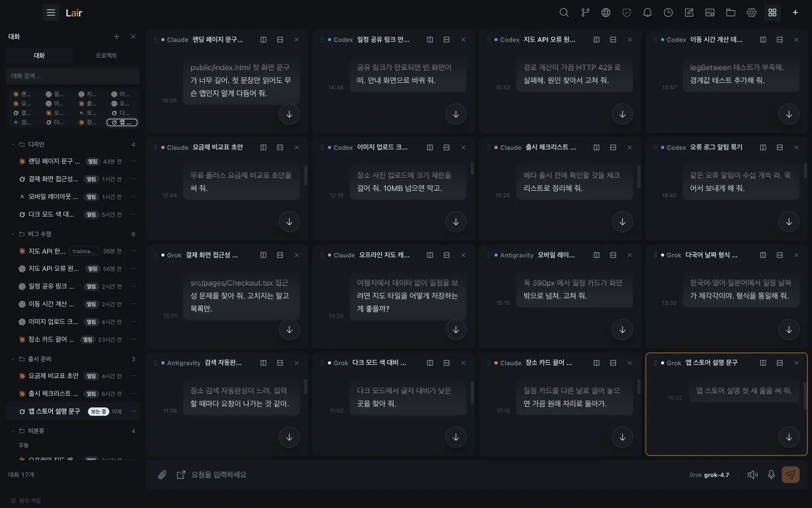Attach a file with the paperclip icon
The width and height of the screenshot is (812, 508).
click(x=162, y=475)
